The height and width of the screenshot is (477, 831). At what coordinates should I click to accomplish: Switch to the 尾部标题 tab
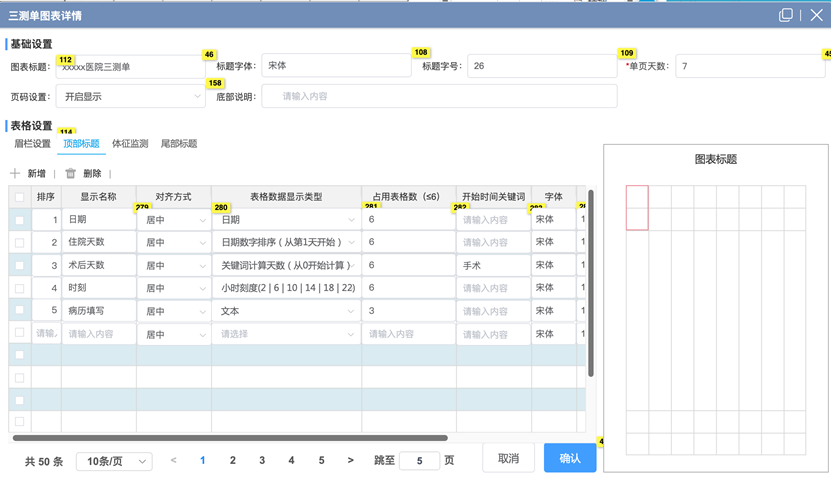tap(179, 144)
